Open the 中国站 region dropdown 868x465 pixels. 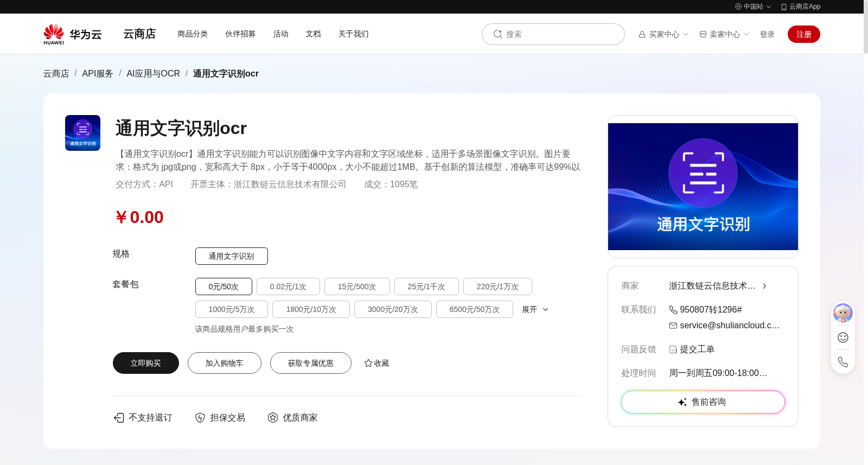753,7
